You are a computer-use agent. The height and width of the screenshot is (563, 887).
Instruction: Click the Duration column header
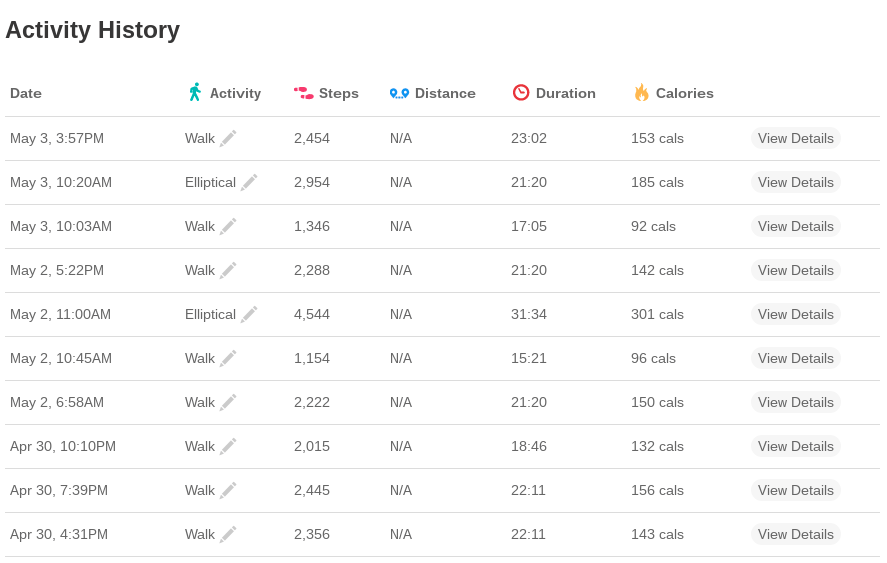click(x=565, y=93)
